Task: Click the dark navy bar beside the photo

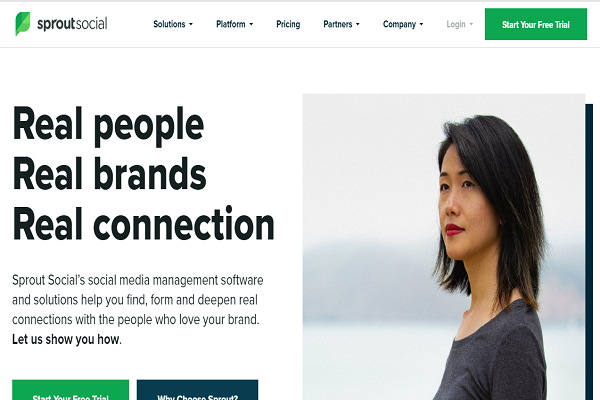Action: [x=589, y=252]
